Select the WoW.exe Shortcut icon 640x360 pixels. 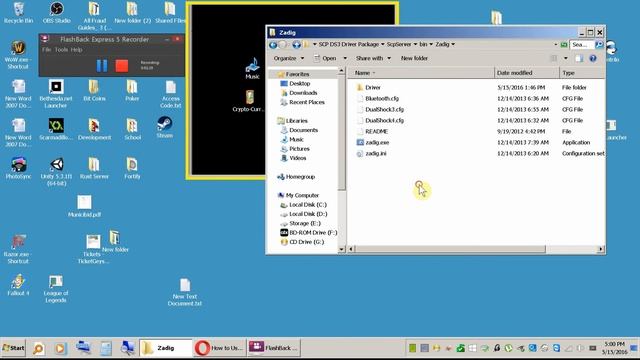(18, 55)
